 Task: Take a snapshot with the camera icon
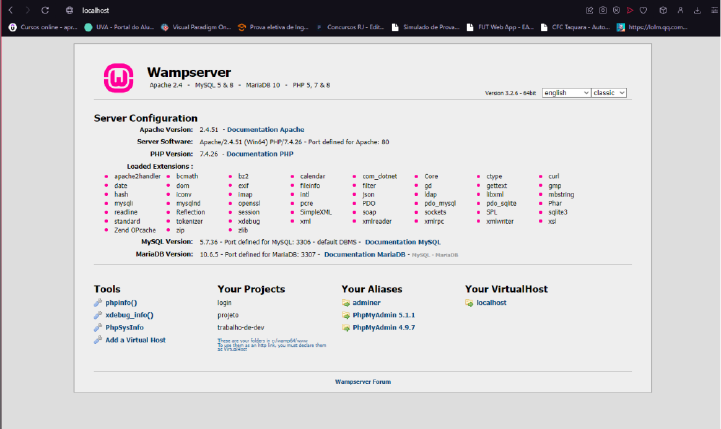(x=603, y=10)
